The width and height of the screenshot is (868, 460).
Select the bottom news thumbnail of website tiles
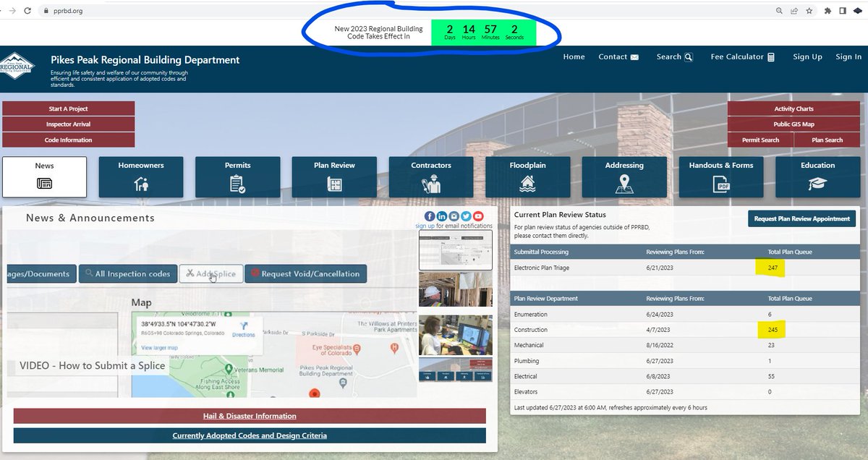coord(456,370)
